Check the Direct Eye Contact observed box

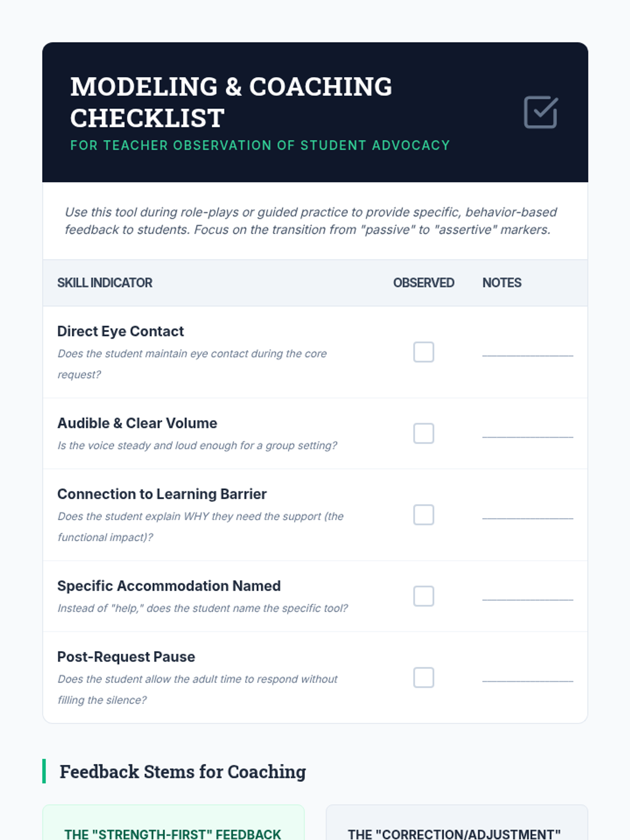(423, 352)
